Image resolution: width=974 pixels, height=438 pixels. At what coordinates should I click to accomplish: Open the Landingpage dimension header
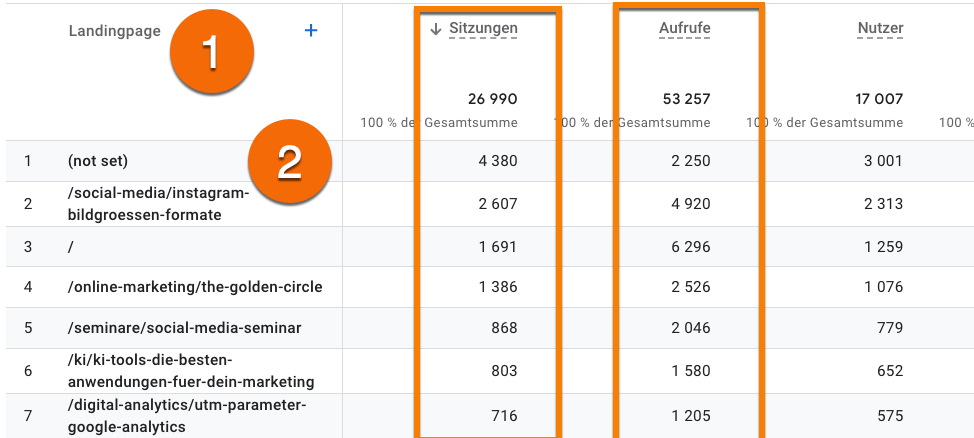114,31
